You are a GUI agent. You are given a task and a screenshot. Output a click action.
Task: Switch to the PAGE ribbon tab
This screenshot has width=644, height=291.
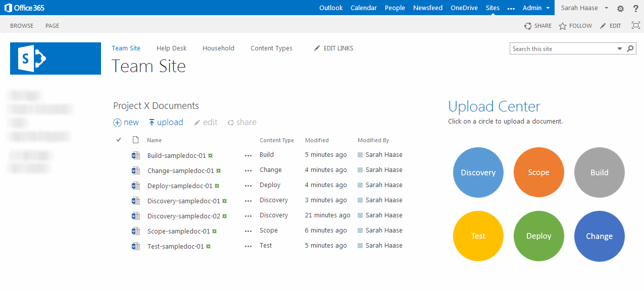pos(52,26)
